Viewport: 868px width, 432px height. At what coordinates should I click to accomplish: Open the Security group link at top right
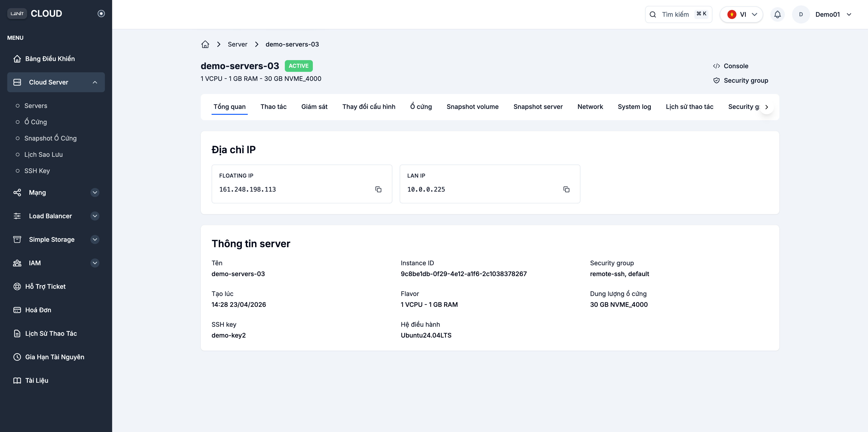pos(741,80)
